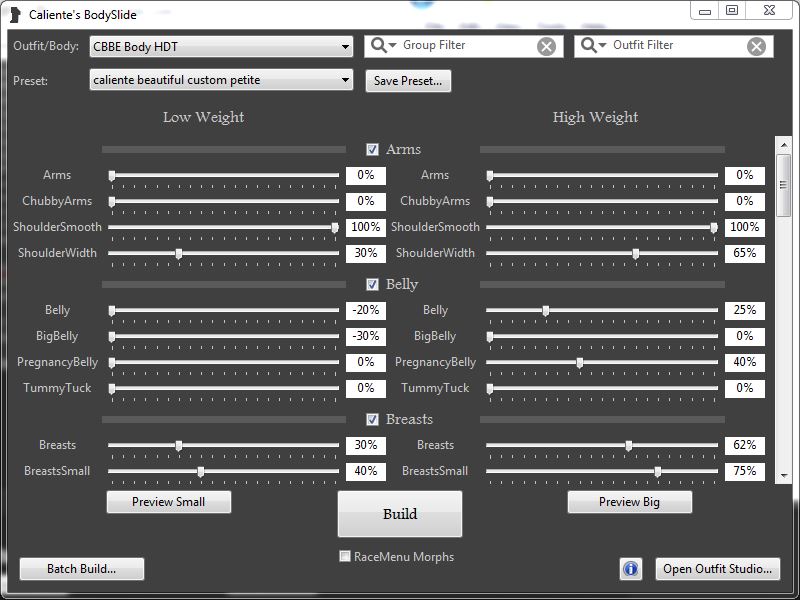
Task: Toggle the Arms category checkbox
Action: [x=372, y=149]
